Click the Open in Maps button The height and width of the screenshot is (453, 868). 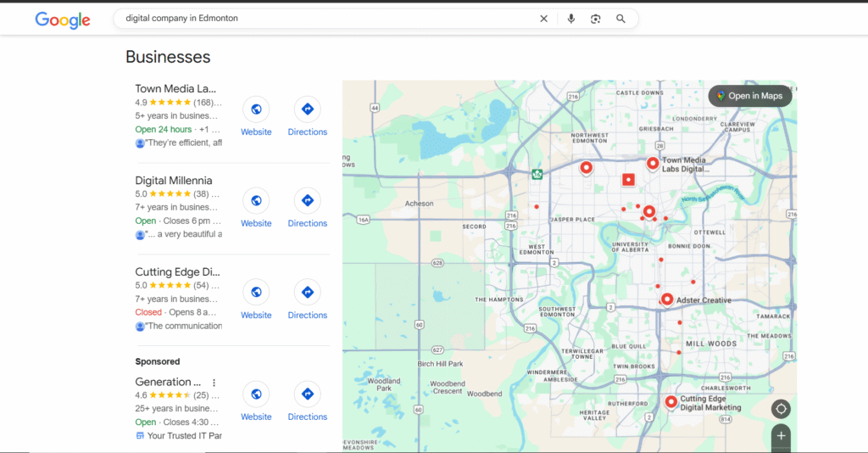click(x=750, y=96)
